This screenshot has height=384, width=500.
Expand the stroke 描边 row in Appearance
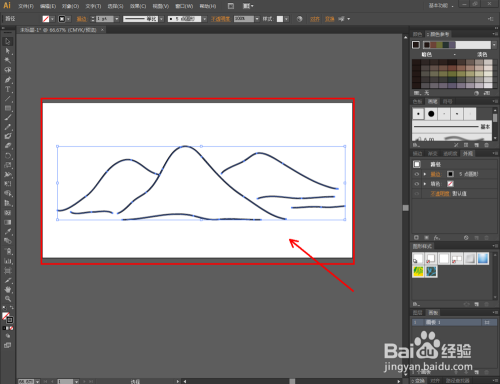pos(425,174)
